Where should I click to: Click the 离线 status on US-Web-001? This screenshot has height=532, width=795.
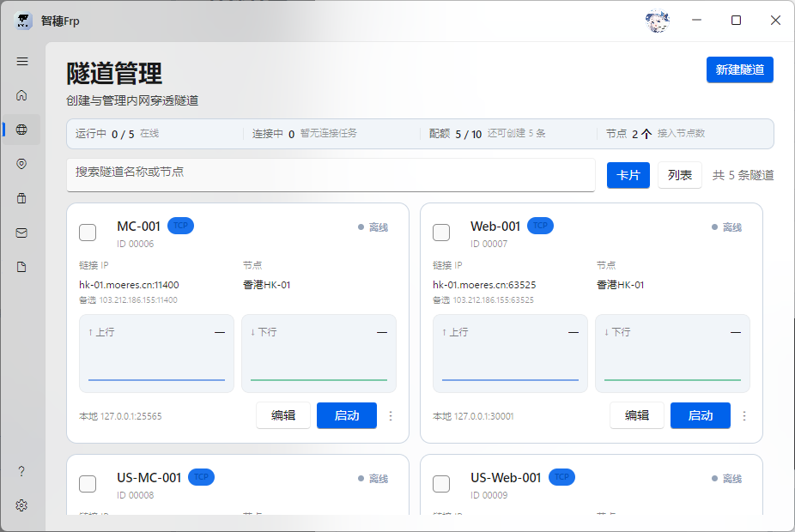(x=727, y=479)
